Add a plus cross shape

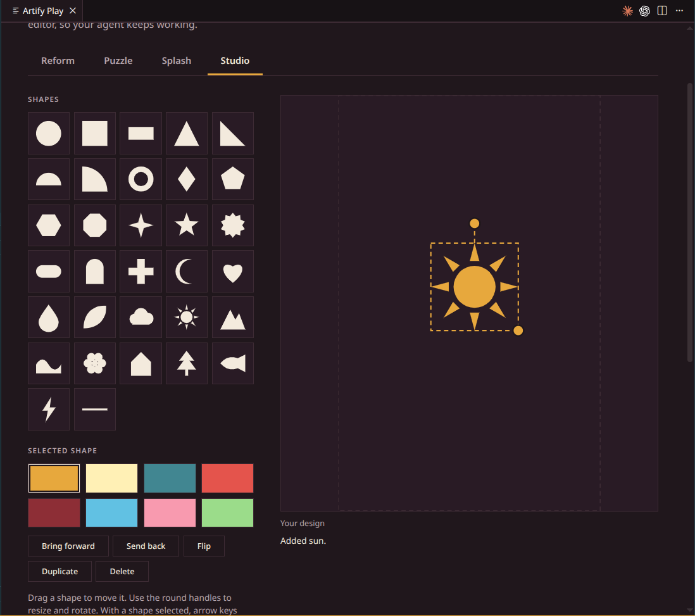pos(141,271)
